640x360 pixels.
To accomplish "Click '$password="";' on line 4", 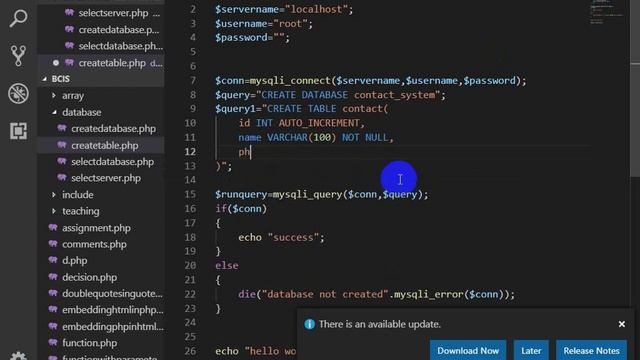I will pyautogui.click(x=253, y=38).
